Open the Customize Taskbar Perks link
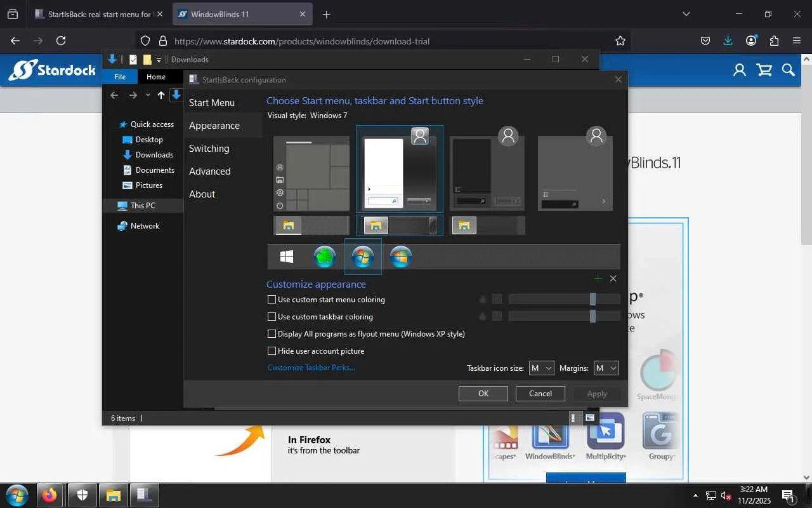Screen dimensions: 812x508 coord(311,368)
